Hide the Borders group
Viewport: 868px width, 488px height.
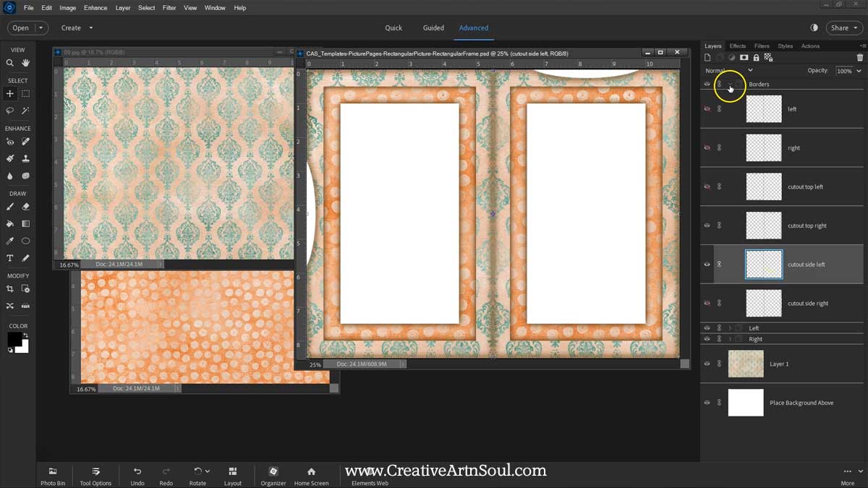pos(707,84)
